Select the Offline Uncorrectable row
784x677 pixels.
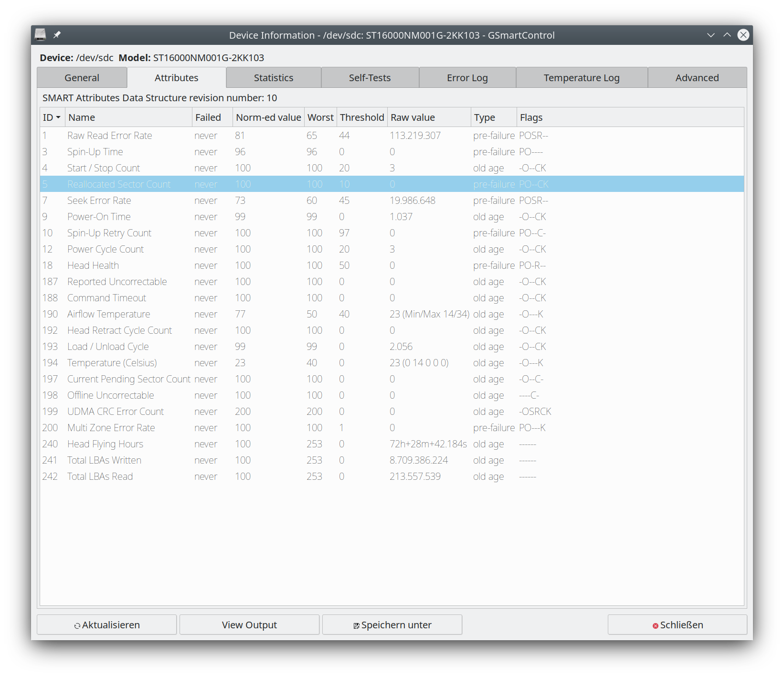[392, 395]
